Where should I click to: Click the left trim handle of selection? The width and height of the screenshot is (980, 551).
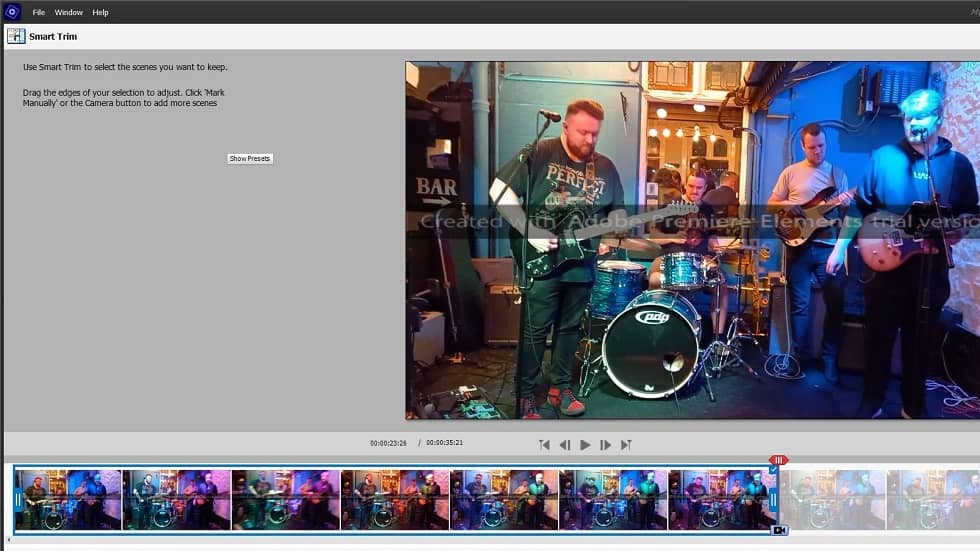tap(18, 500)
